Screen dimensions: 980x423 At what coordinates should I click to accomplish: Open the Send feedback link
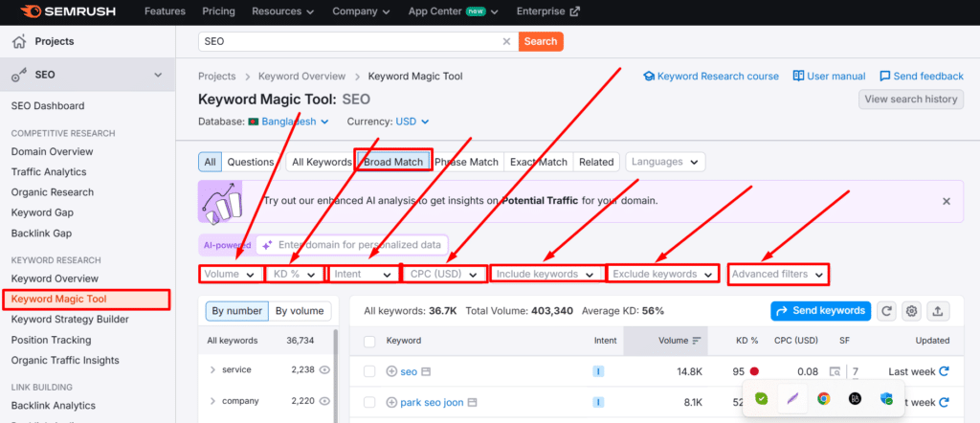pyautogui.click(x=922, y=77)
